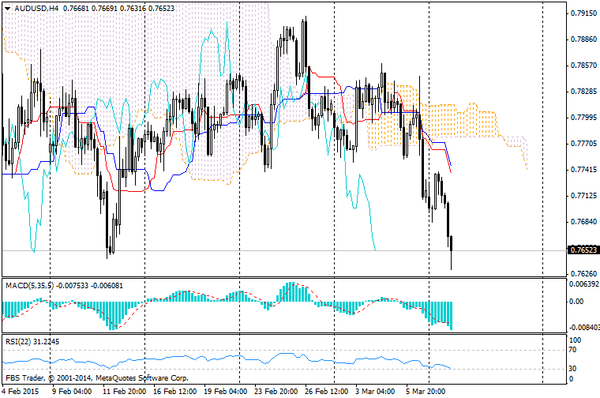Click the triangle arrow beside AUDUSD,H4

click(x=7, y=8)
